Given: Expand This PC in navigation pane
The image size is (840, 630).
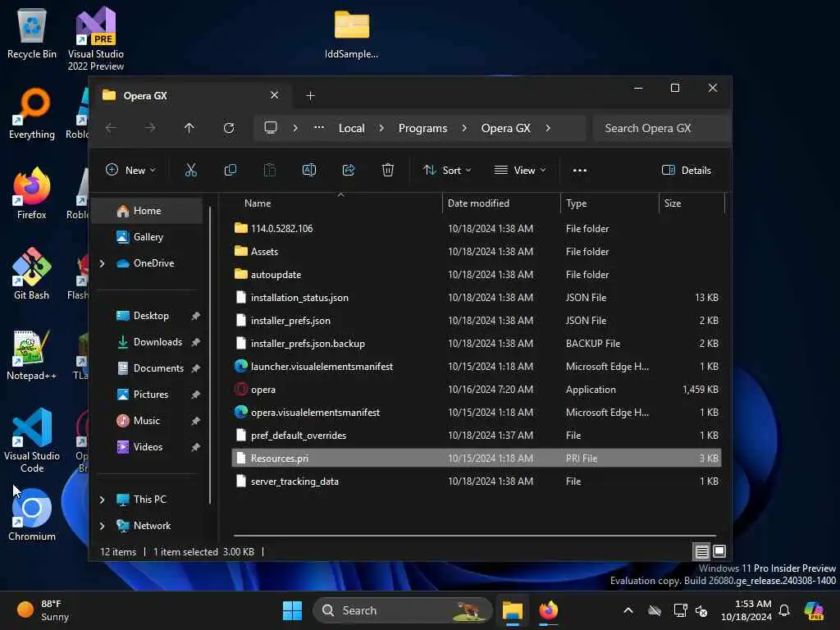Looking at the screenshot, I should point(102,500).
